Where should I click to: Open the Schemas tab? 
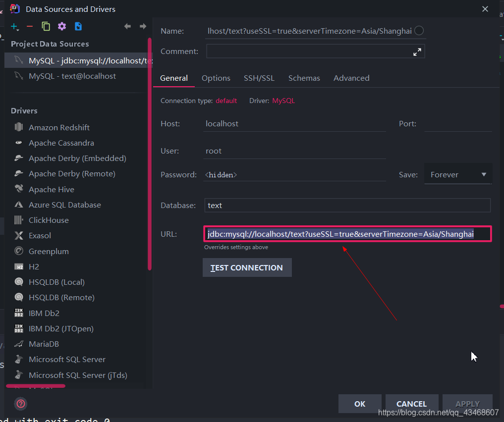[304, 78]
